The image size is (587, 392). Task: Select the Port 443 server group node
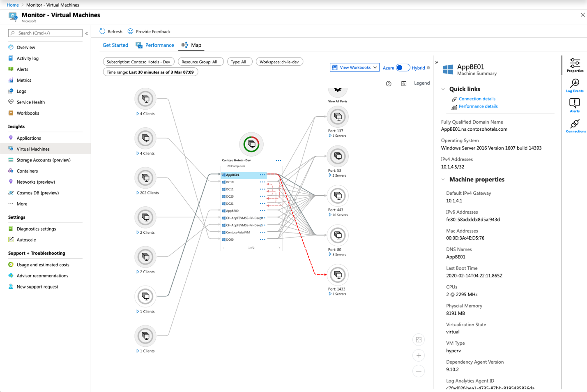(x=338, y=196)
